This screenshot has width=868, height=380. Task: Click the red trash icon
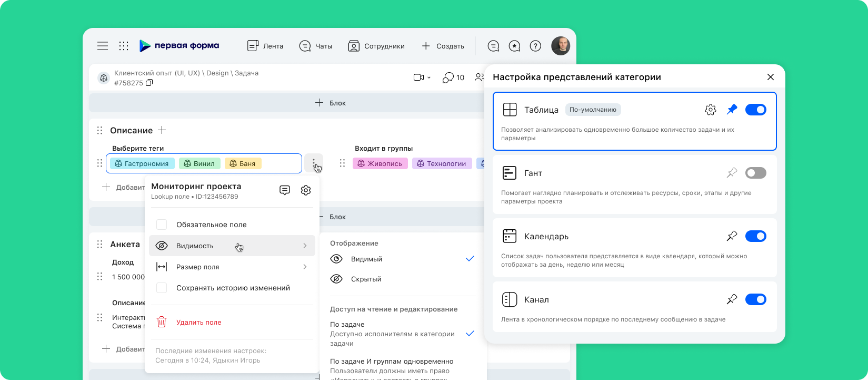coord(162,321)
